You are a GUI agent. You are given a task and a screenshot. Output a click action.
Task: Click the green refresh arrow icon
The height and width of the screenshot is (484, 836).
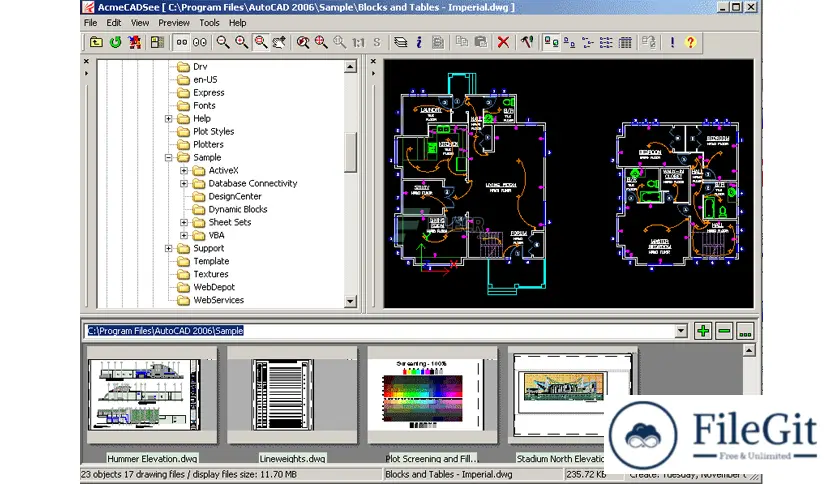(115, 42)
